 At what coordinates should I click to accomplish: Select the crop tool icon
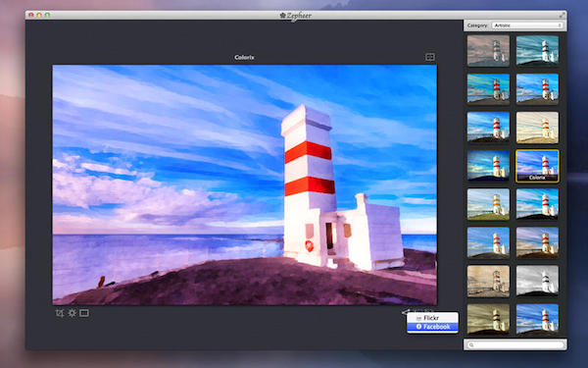(60, 313)
